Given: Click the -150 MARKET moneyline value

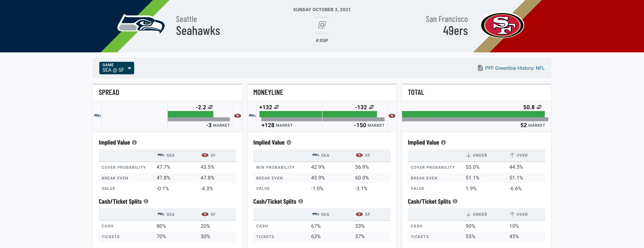Looking at the screenshot, I should point(369,125).
